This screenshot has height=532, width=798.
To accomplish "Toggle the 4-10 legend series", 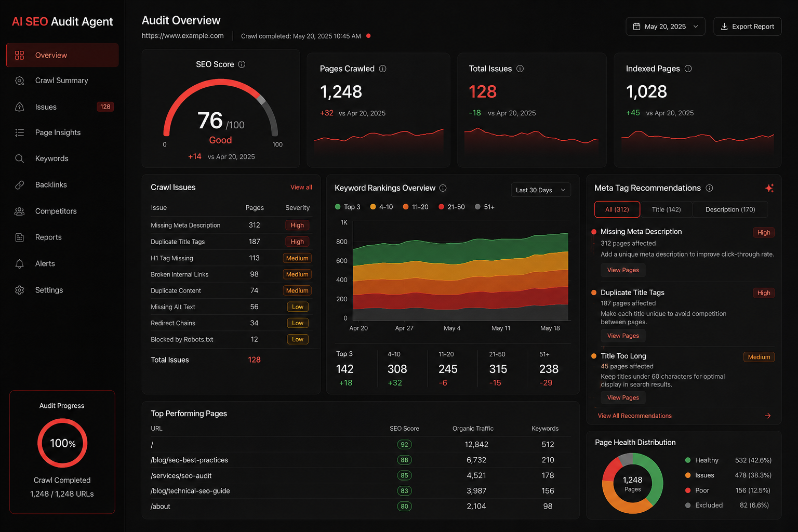I will click(381, 207).
